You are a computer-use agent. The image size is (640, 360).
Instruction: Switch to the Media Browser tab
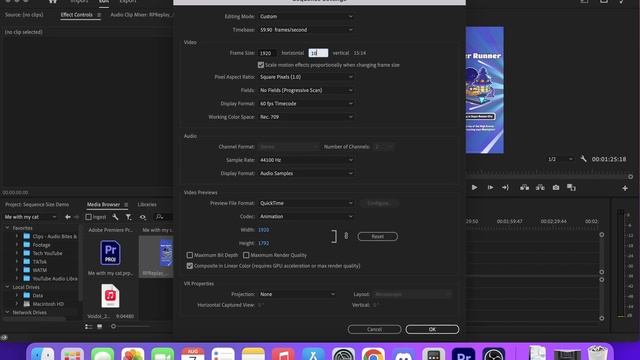103,204
